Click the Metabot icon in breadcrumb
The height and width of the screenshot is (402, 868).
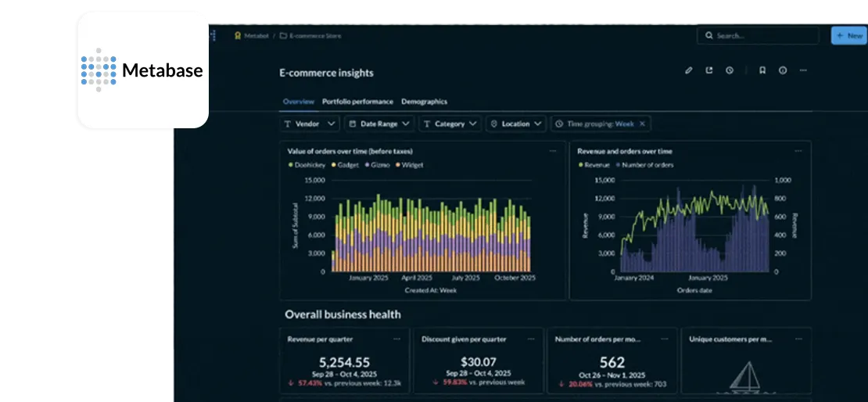pyautogui.click(x=238, y=35)
